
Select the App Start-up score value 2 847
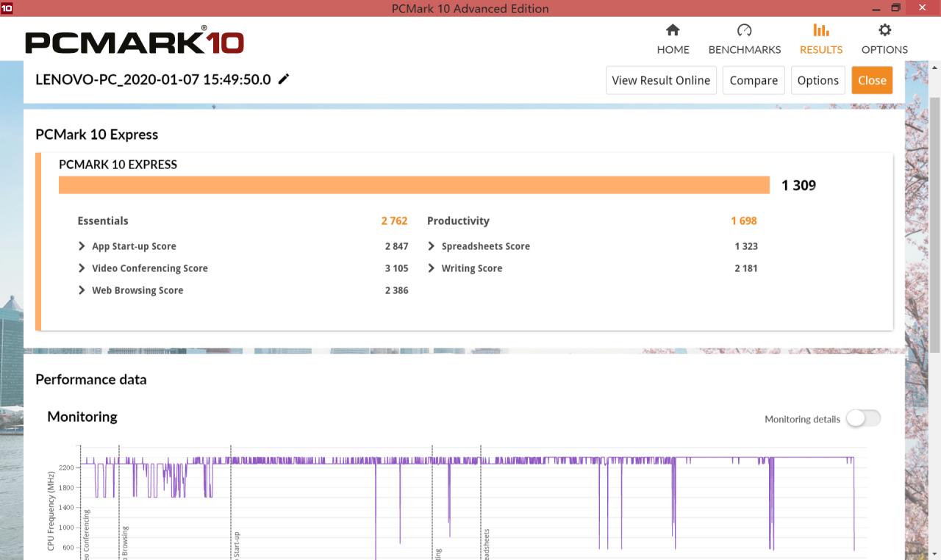tap(396, 246)
